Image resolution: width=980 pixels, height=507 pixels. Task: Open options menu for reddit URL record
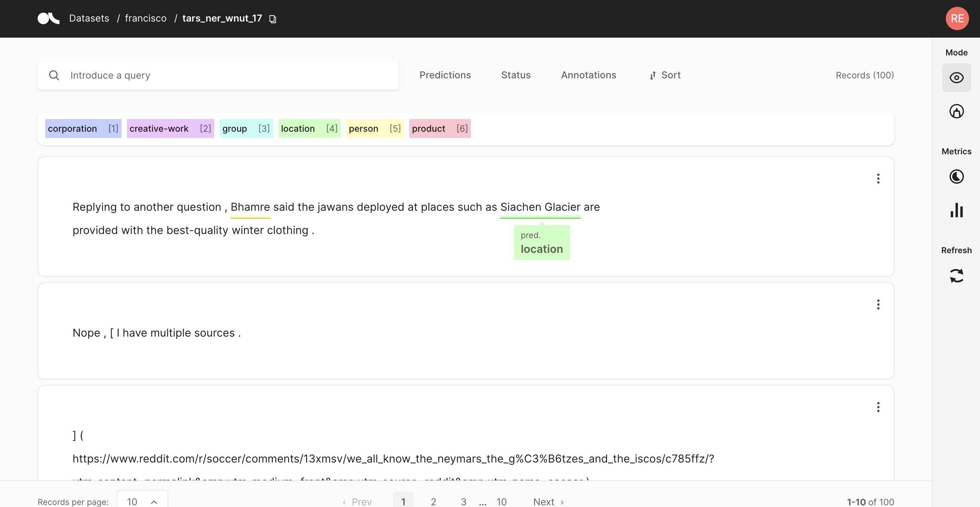878,407
